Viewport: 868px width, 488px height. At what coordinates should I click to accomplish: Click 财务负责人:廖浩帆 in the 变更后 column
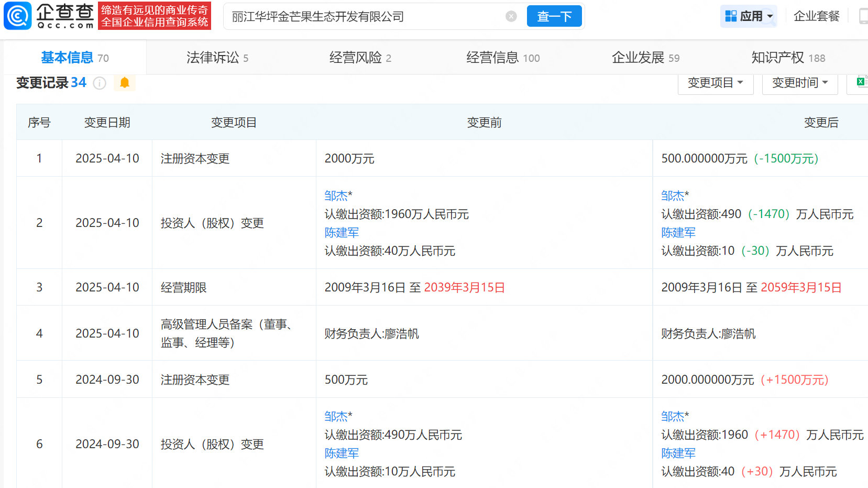tap(709, 334)
